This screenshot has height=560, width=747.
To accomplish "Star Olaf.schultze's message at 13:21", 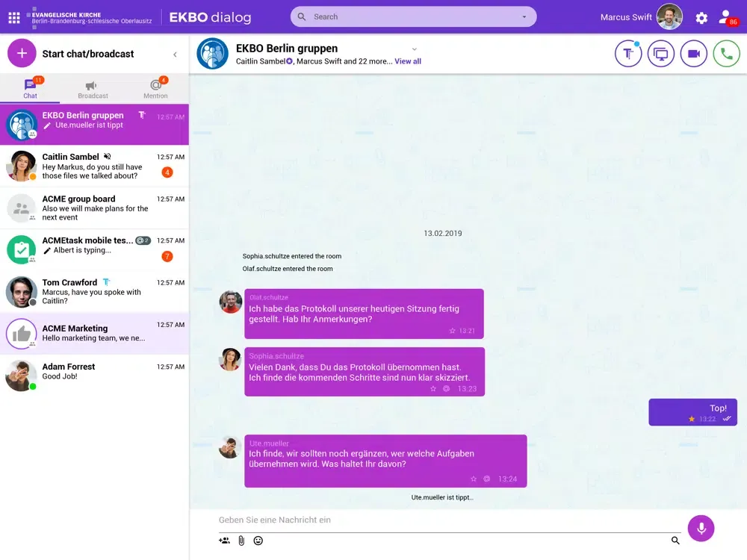I will coord(452,331).
